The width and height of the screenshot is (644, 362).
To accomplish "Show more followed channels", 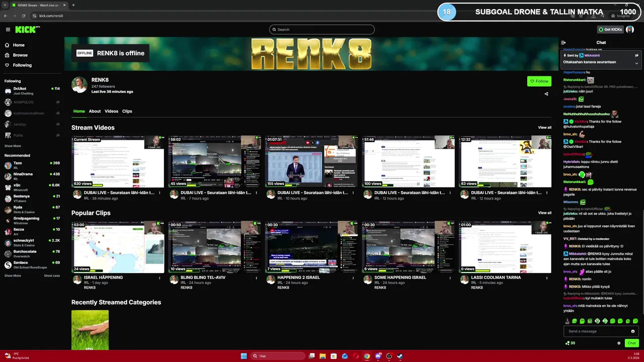I will [13, 146].
